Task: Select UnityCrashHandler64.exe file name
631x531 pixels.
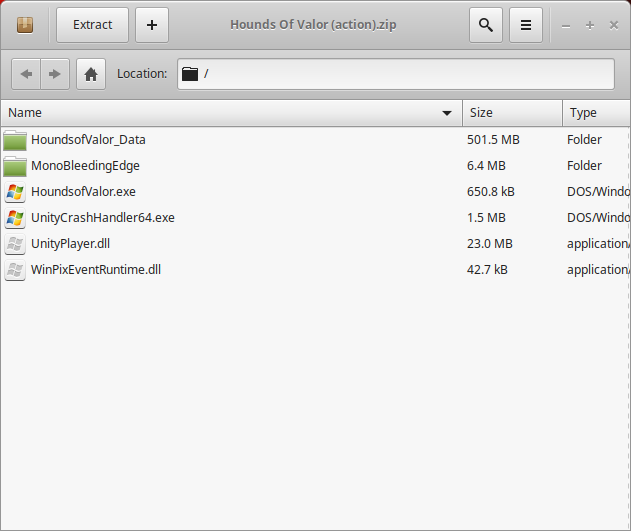Action: click(x=103, y=218)
